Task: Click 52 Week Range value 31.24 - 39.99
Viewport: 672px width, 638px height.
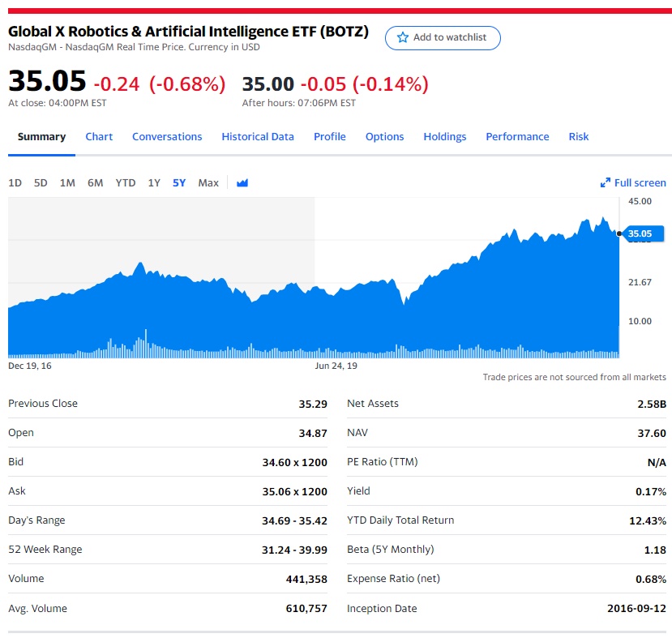Action: coord(295,550)
